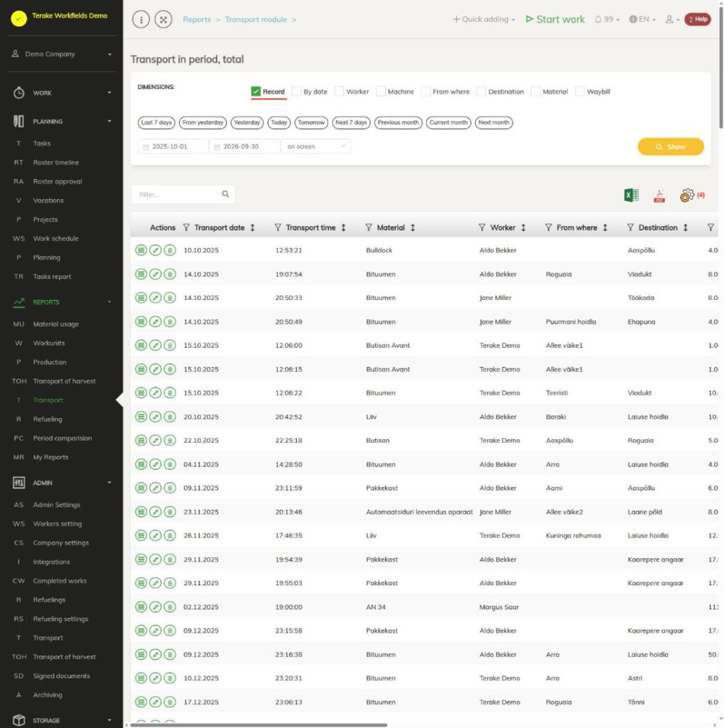Filter the Destination column
Image resolution: width=724 pixels, height=728 pixels.
(630, 227)
